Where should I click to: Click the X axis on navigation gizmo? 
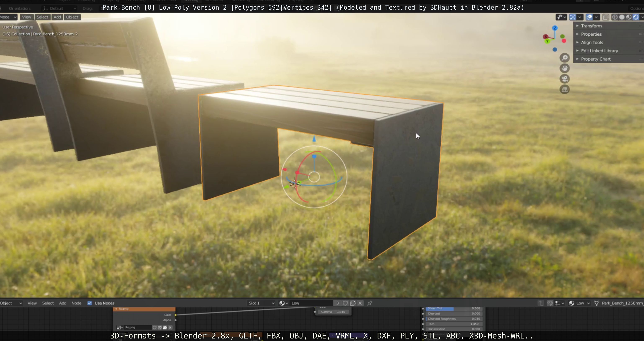click(546, 37)
